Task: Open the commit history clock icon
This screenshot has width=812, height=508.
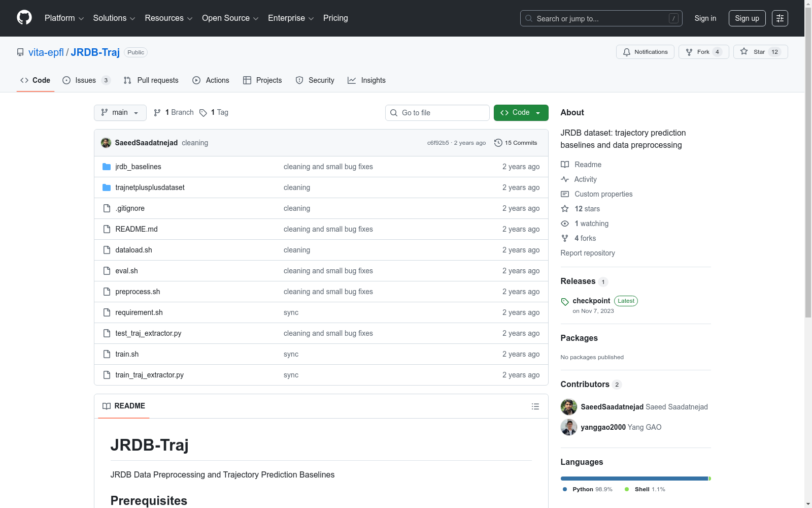Action: [x=498, y=143]
